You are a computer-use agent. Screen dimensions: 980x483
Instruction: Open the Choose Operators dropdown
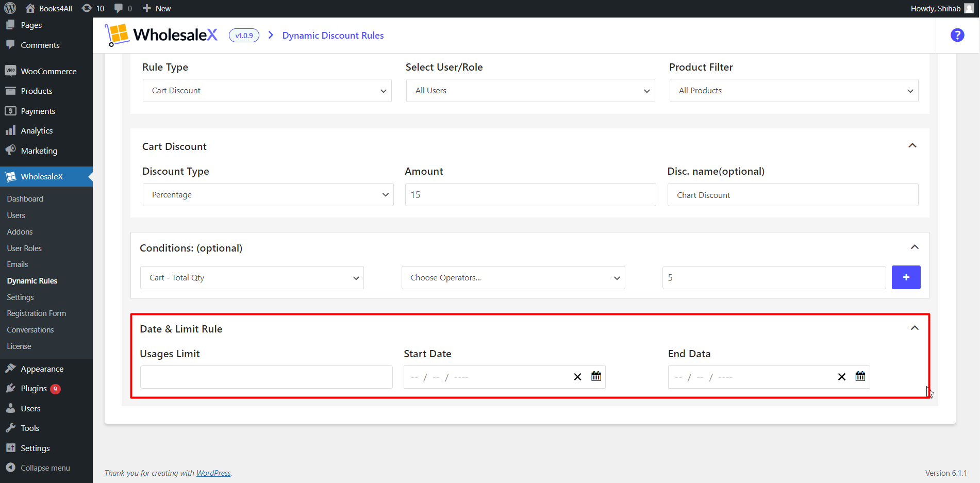pos(513,277)
